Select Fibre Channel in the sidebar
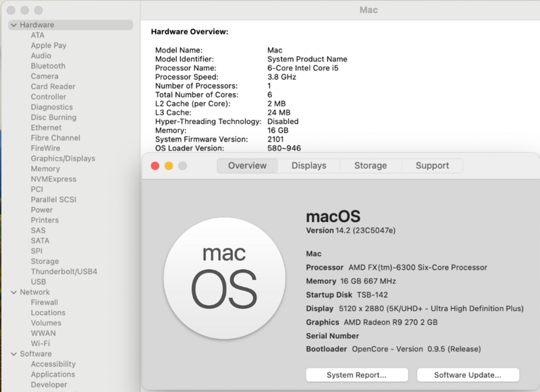Image resolution: width=540 pixels, height=392 pixels. coord(55,138)
